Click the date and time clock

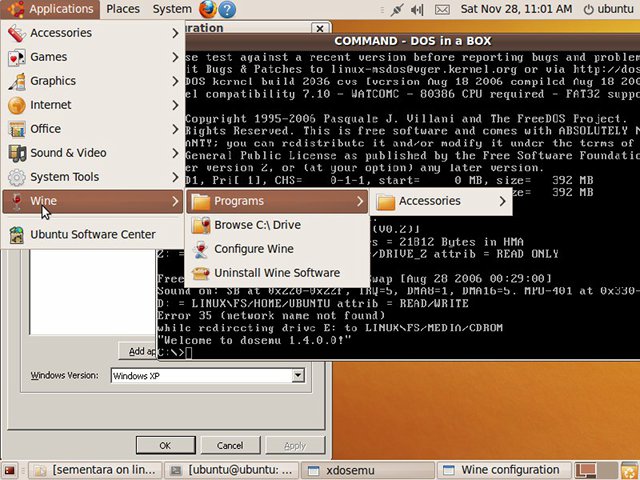click(516, 9)
